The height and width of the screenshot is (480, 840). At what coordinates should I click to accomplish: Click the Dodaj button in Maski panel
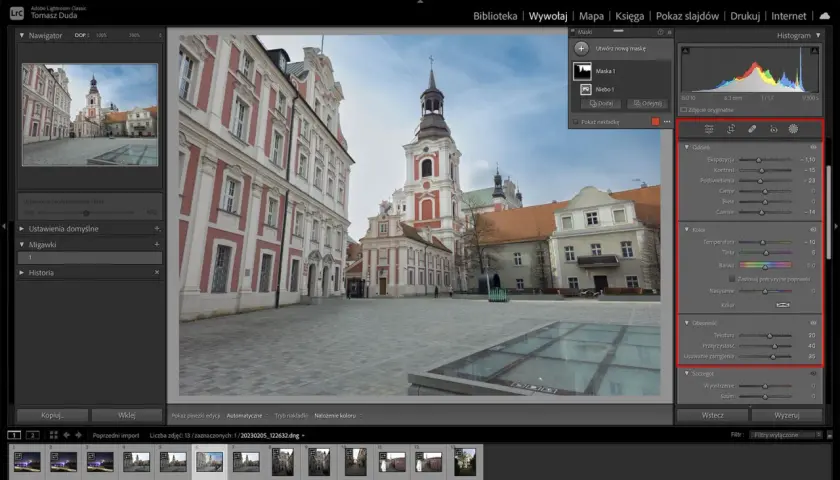601,103
